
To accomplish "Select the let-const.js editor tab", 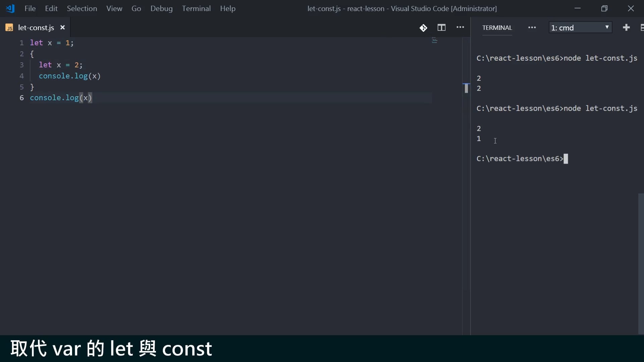I will (36, 28).
